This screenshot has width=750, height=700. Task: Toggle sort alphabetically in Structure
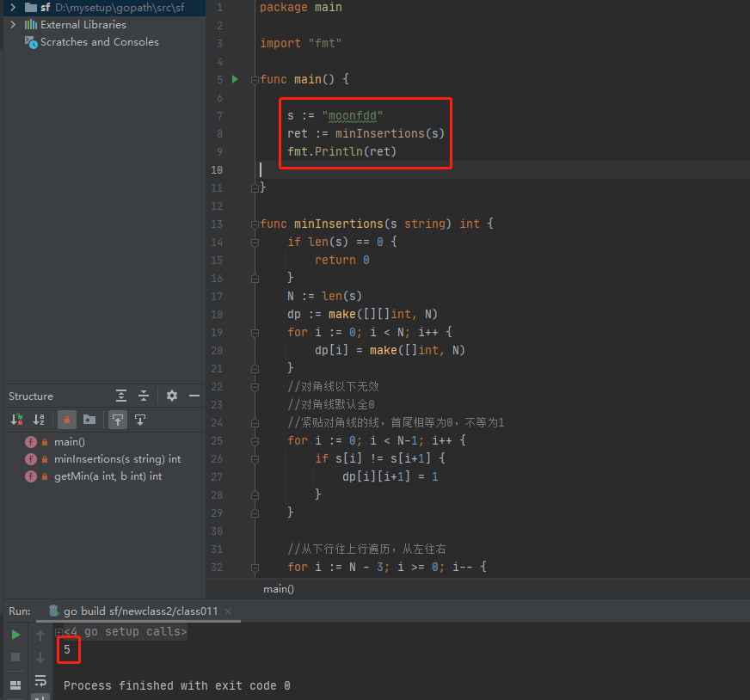coord(39,420)
